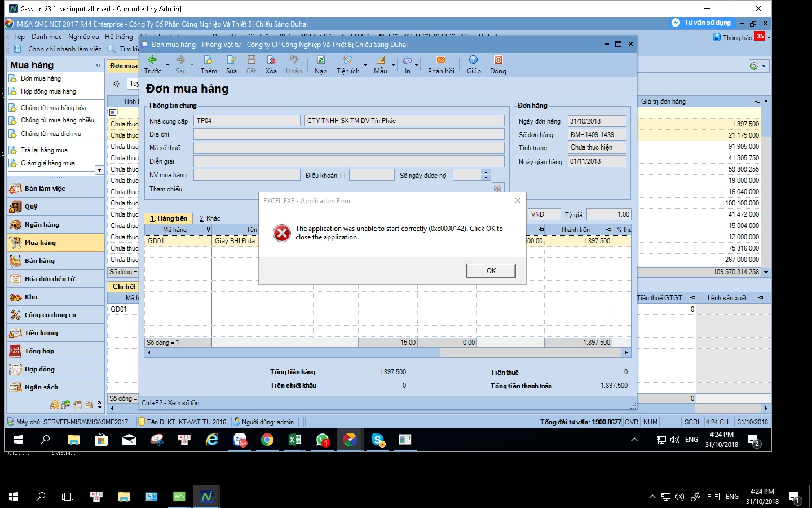The image size is (812, 508).
Task: Open Giảm giá hàng mua
Action: 47,163
